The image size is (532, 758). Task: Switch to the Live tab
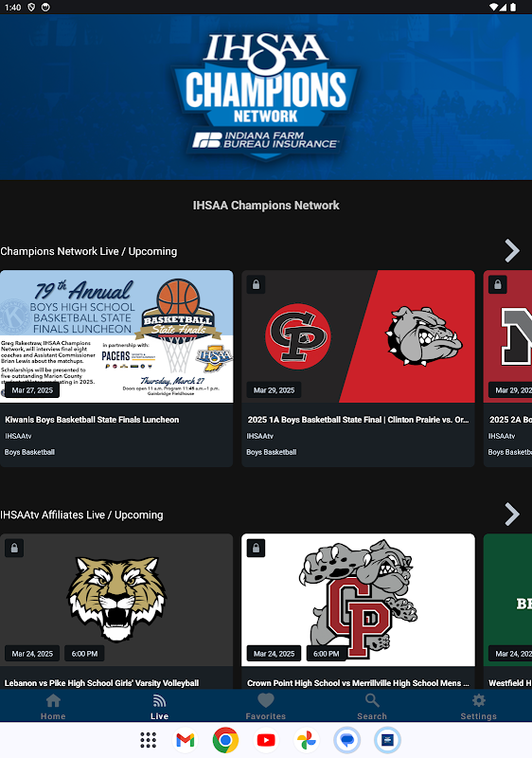pyautogui.click(x=159, y=705)
